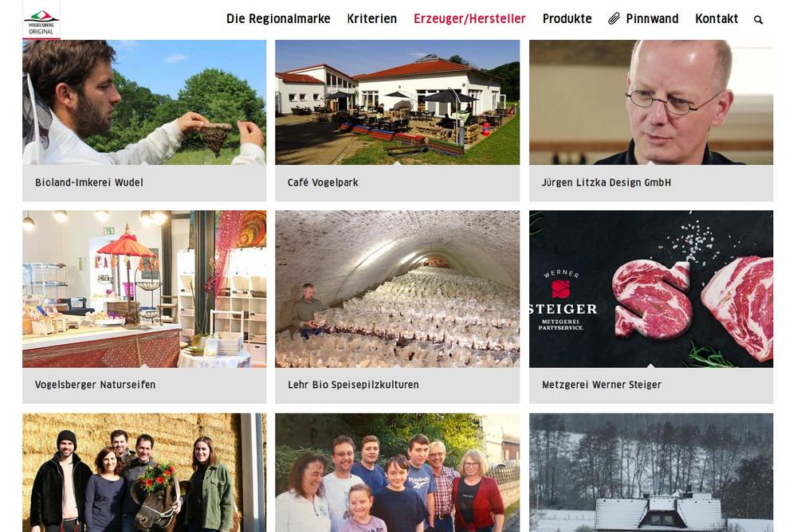The image size is (797, 532).
Task: Open the Pinnwand menu item
Action: point(652,19)
